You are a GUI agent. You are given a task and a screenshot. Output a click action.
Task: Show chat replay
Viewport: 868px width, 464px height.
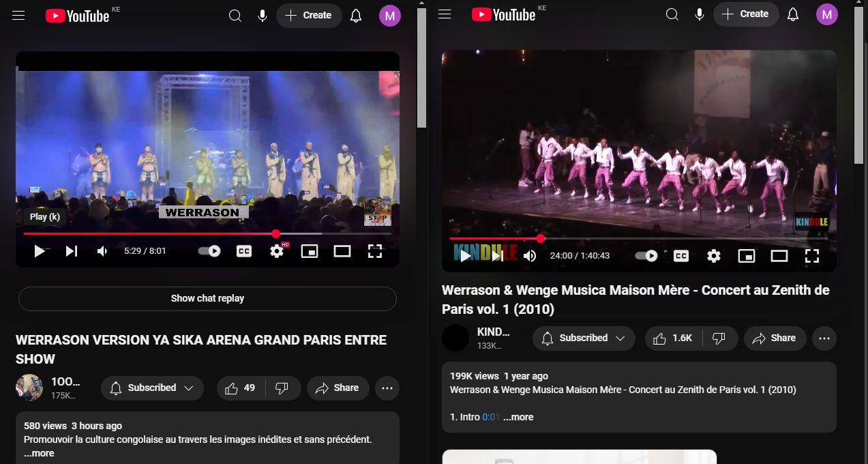click(x=207, y=298)
